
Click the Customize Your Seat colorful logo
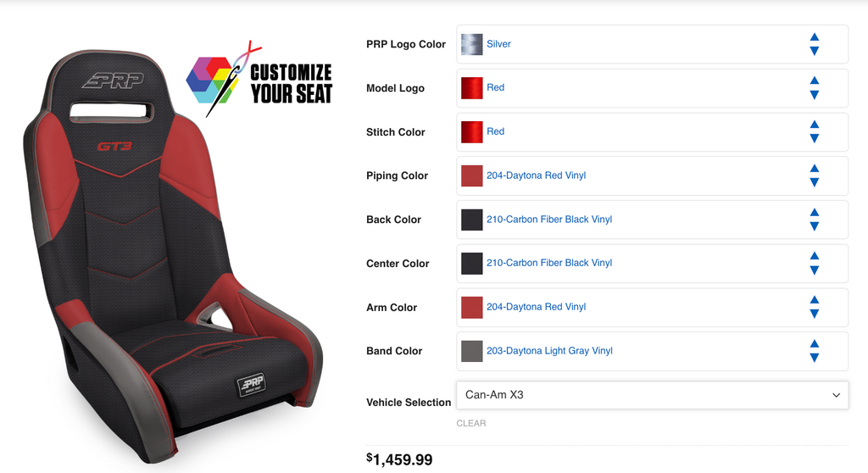click(x=259, y=79)
